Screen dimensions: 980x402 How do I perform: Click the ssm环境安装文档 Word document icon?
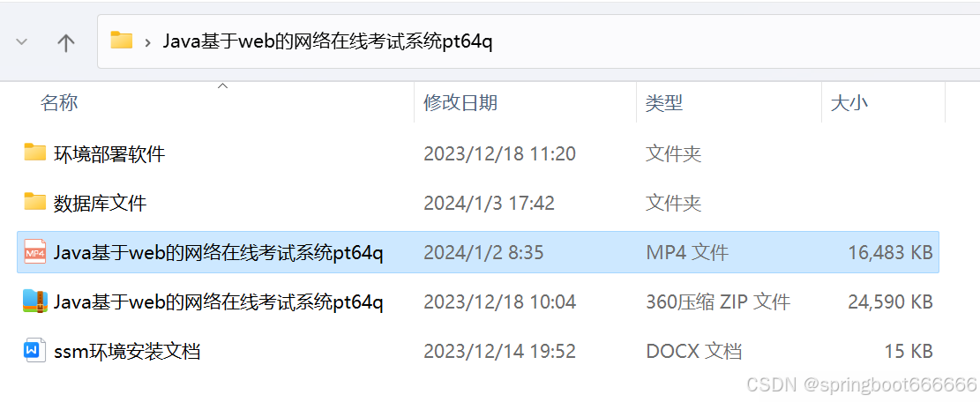(35, 351)
